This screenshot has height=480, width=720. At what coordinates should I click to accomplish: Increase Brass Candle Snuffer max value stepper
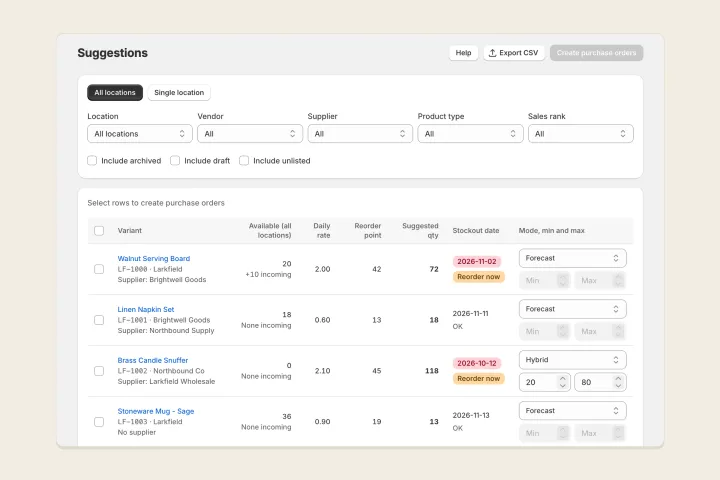click(x=619, y=378)
